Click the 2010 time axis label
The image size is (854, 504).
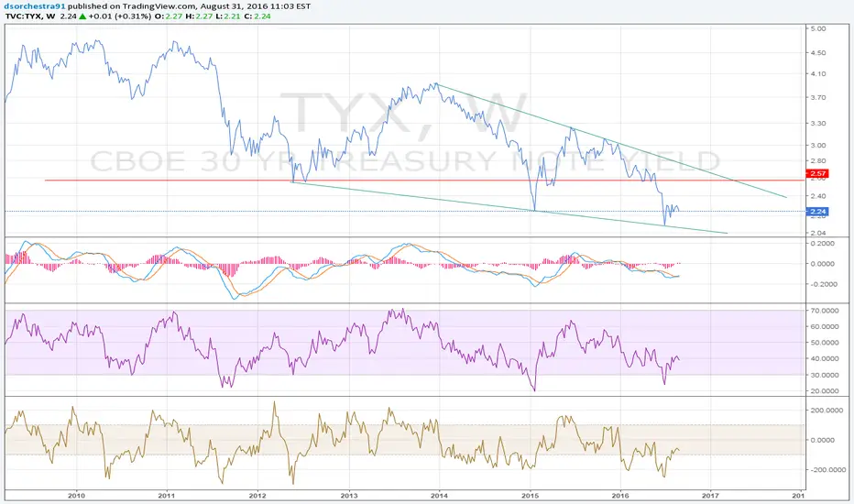(76, 495)
